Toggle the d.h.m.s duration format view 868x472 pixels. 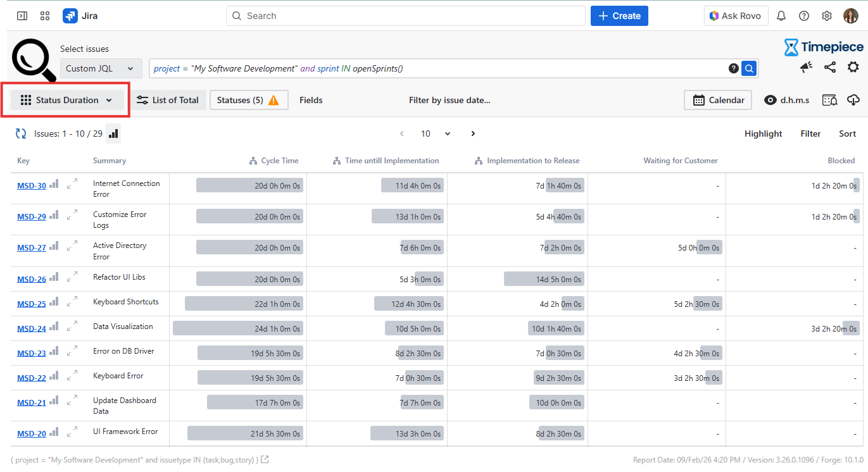click(786, 100)
